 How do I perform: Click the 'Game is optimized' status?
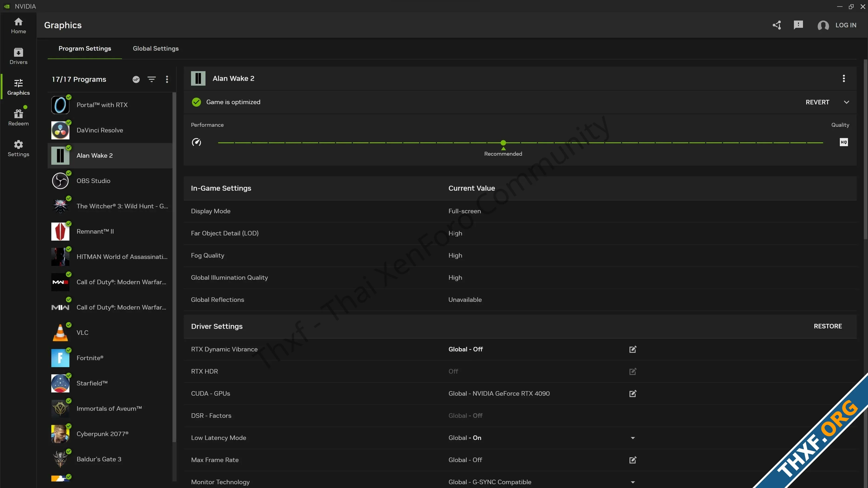[226, 102]
